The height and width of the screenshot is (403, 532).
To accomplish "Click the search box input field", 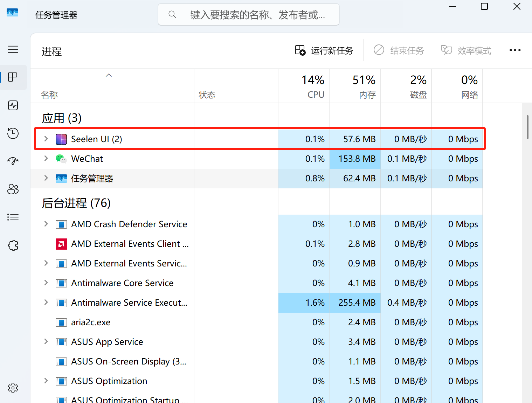I will (x=249, y=14).
